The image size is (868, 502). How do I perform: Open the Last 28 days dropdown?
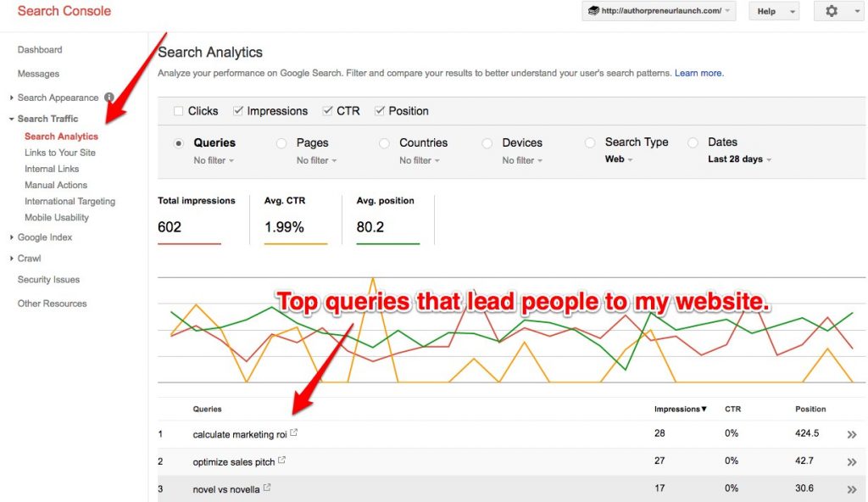click(x=739, y=159)
